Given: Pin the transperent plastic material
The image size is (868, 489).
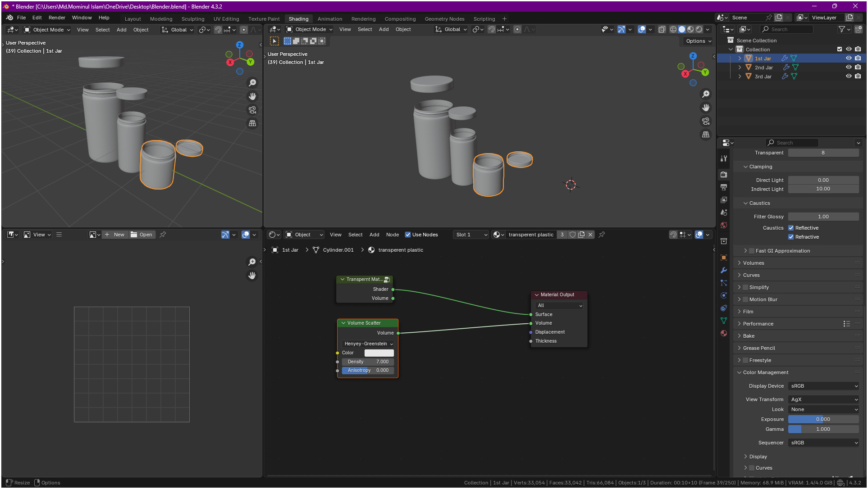Looking at the screenshot, I should coord(602,235).
